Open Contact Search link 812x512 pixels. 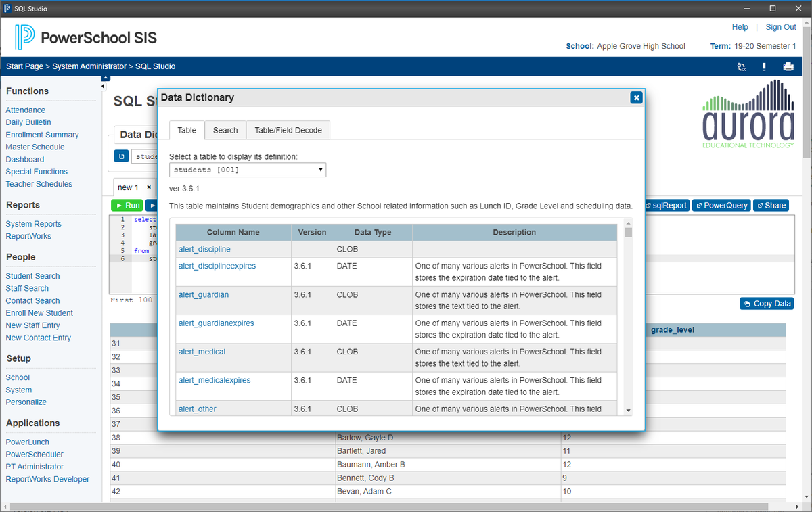[x=32, y=300]
